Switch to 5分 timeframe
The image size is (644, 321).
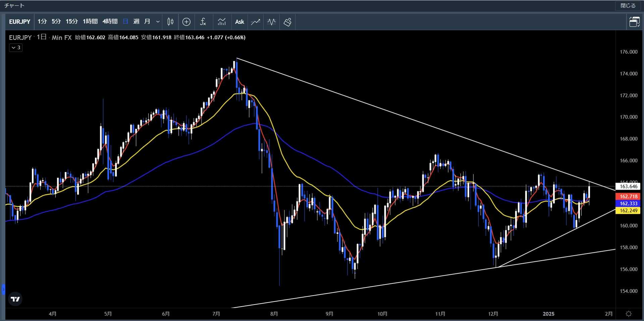tap(56, 21)
